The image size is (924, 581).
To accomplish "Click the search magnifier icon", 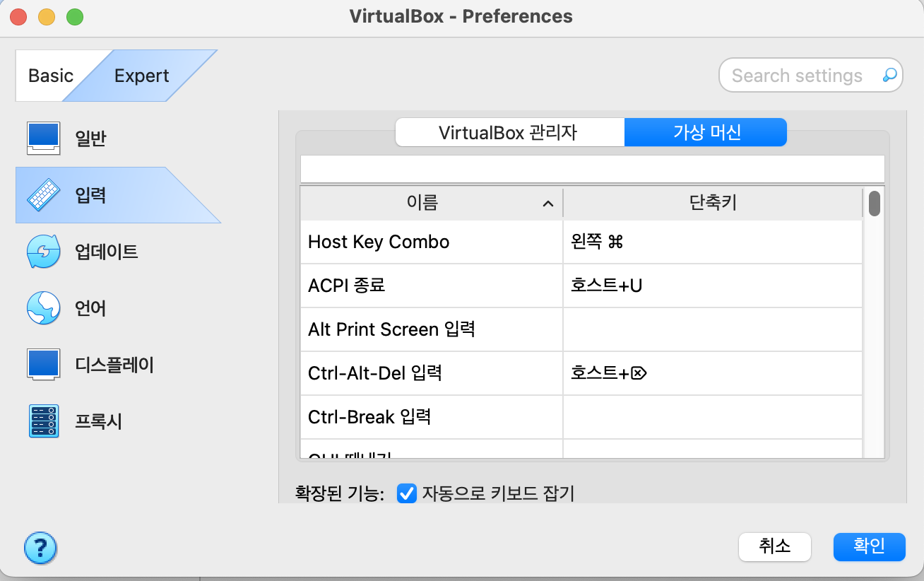I will [889, 75].
